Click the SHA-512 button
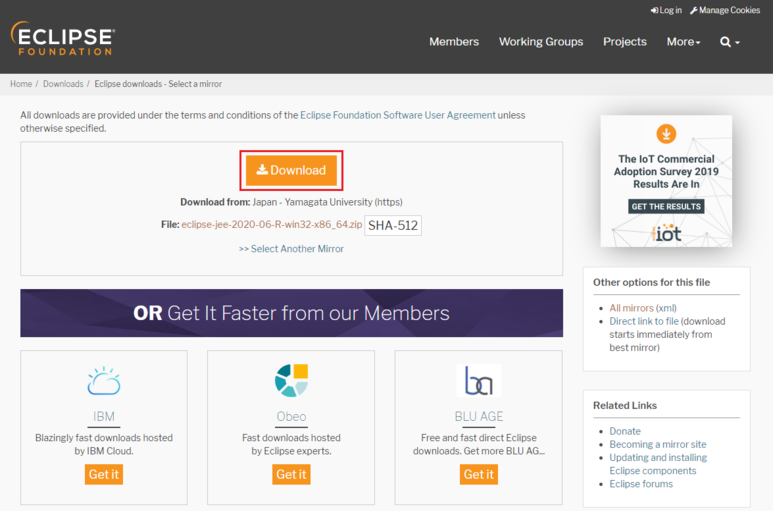The width and height of the screenshot is (773, 511). pos(393,225)
